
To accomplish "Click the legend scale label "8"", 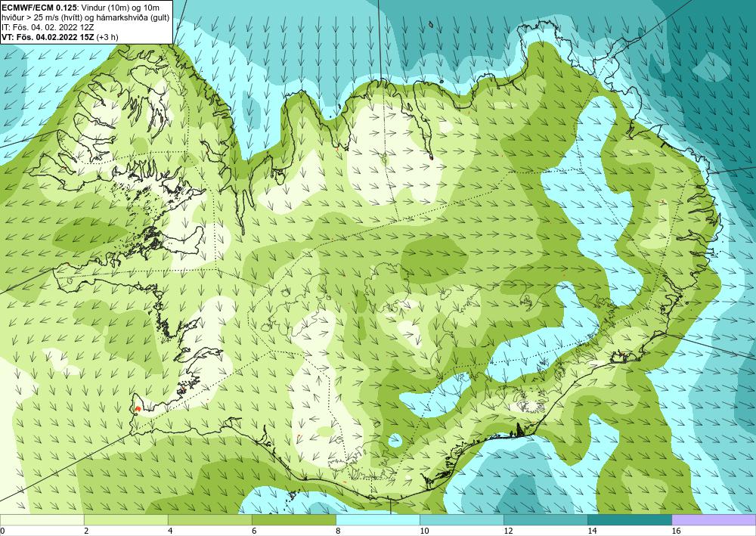I will click(x=338, y=531).
